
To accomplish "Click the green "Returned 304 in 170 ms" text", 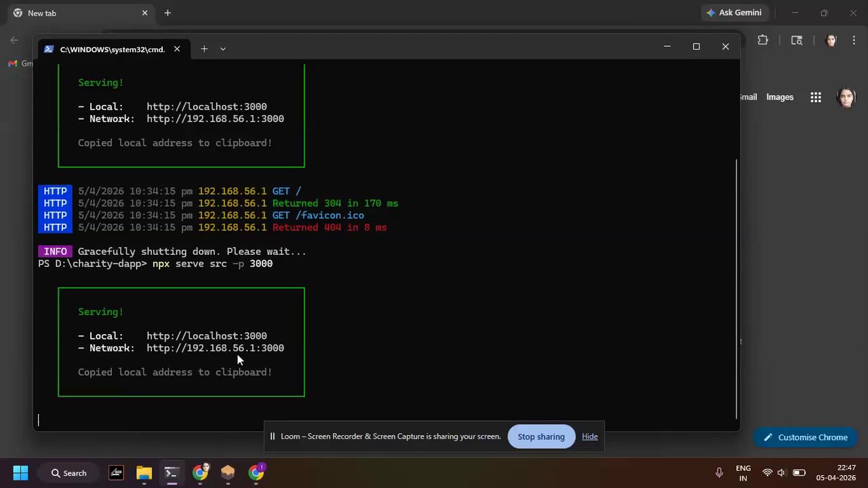I will (x=335, y=203).
